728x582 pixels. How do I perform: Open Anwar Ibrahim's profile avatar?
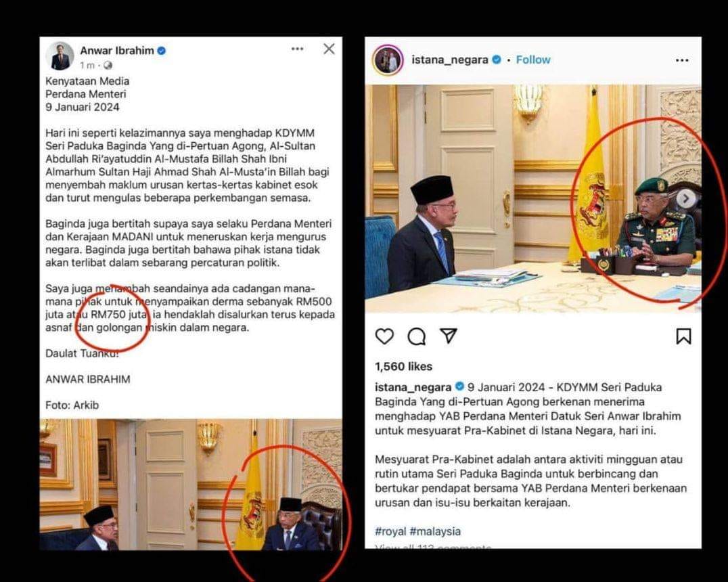pyautogui.click(x=60, y=56)
